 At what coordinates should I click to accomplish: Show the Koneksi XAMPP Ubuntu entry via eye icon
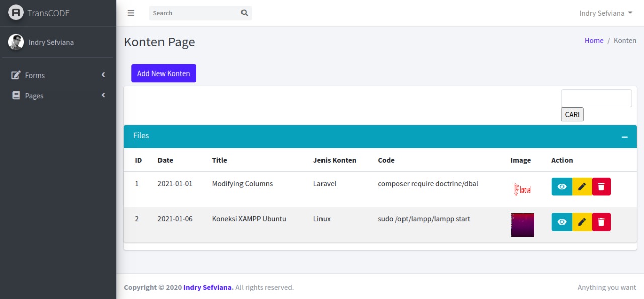(562, 221)
